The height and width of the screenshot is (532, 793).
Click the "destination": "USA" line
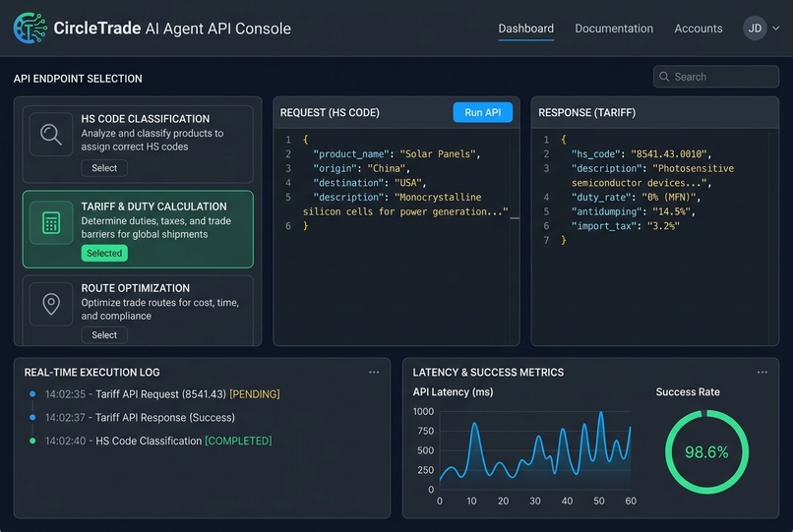click(370, 183)
